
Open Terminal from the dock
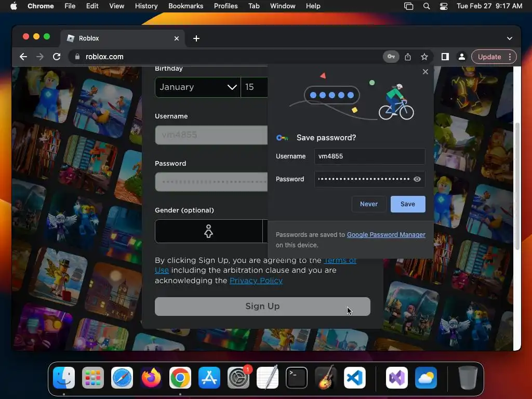(297, 378)
